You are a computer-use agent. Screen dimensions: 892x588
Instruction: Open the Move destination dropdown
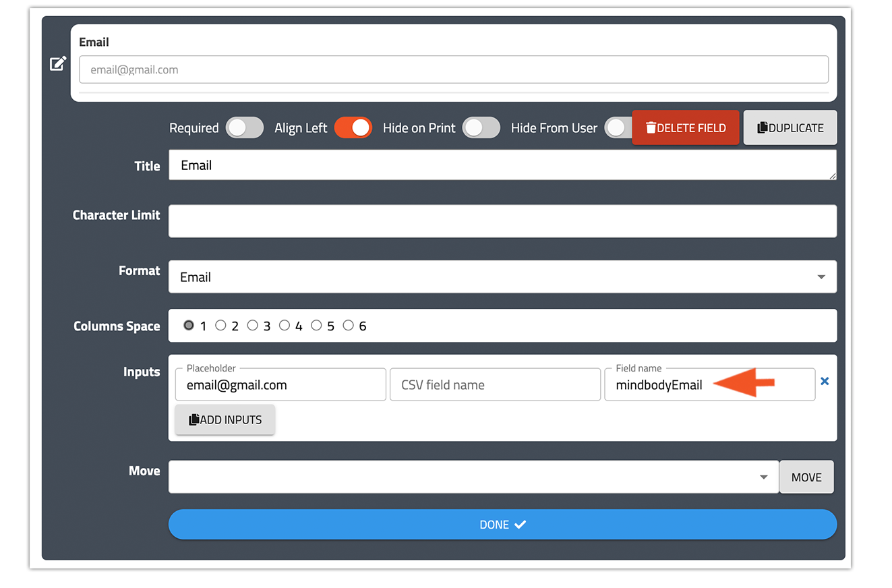[x=473, y=477]
